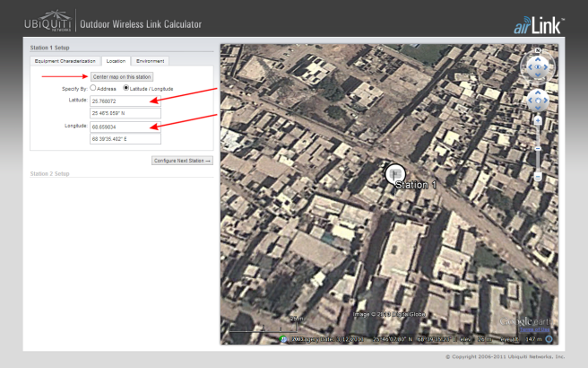Select the Address radio button

[93, 89]
